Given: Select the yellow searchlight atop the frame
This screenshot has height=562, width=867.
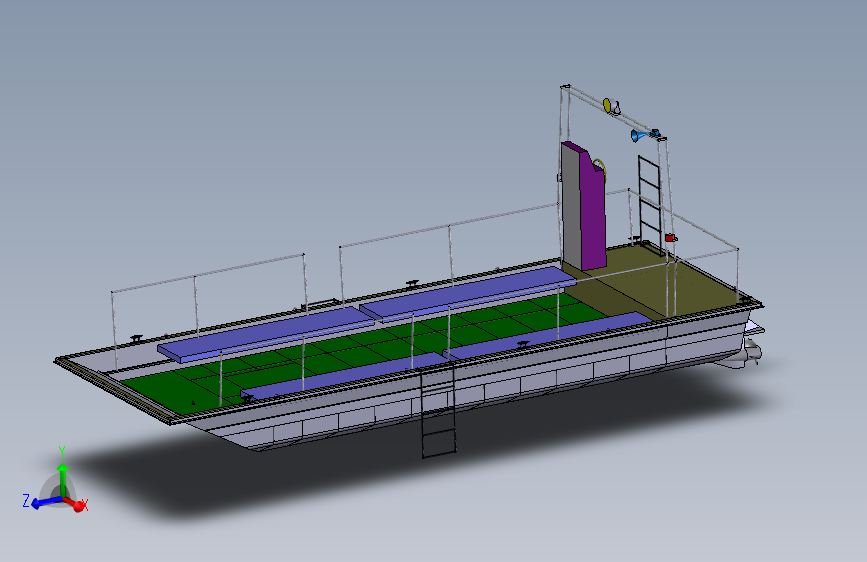Looking at the screenshot, I should pos(611,106).
